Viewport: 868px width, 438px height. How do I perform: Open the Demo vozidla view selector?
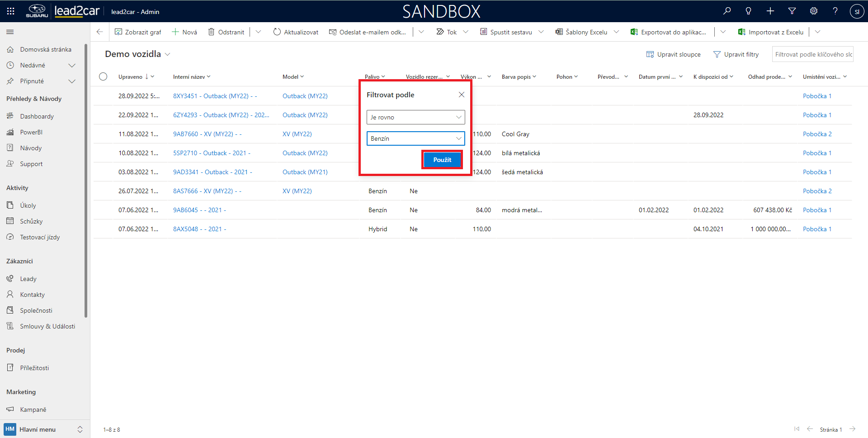coord(137,54)
